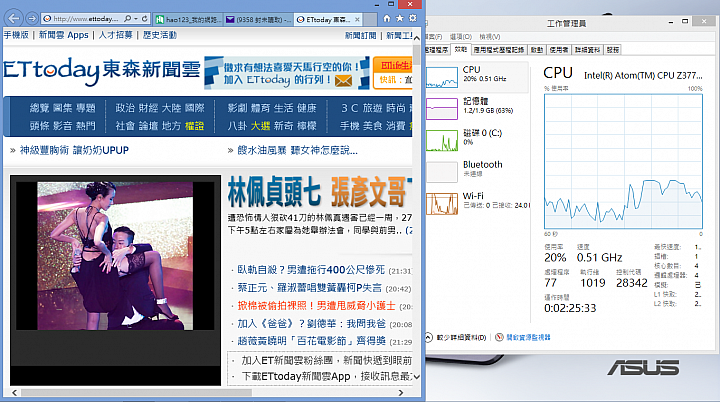Click the horizontal scrollbar right arrow

point(401,393)
